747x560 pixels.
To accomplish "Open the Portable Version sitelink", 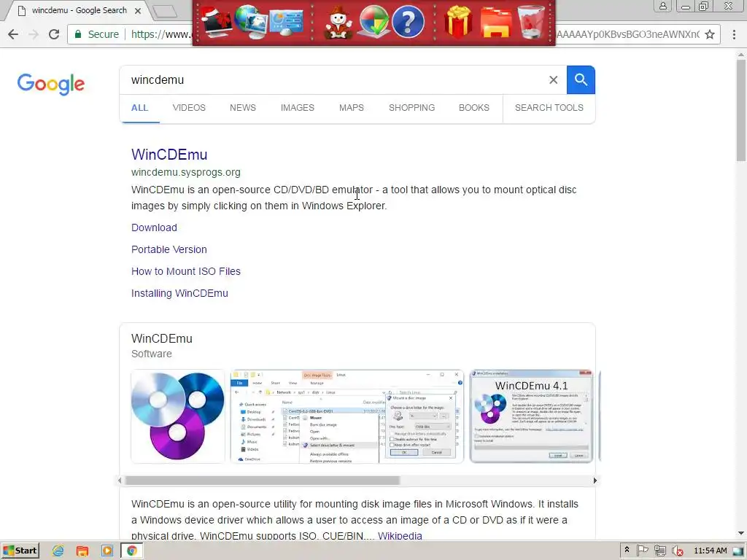I will pyautogui.click(x=169, y=249).
